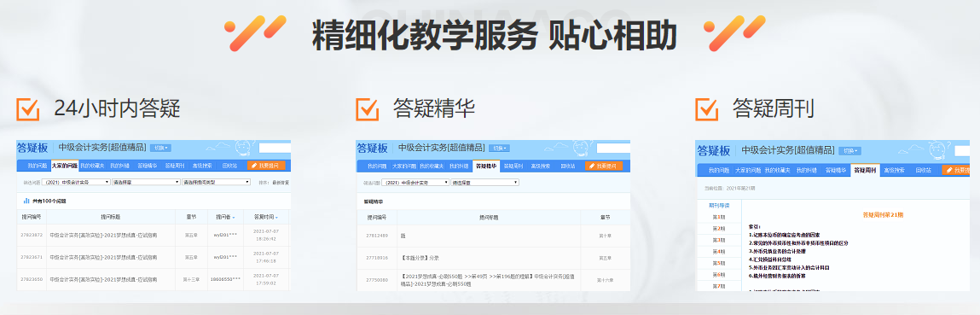
Task: Open the 请选择章 dropdown in left panel
Action: pyautogui.click(x=146, y=182)
